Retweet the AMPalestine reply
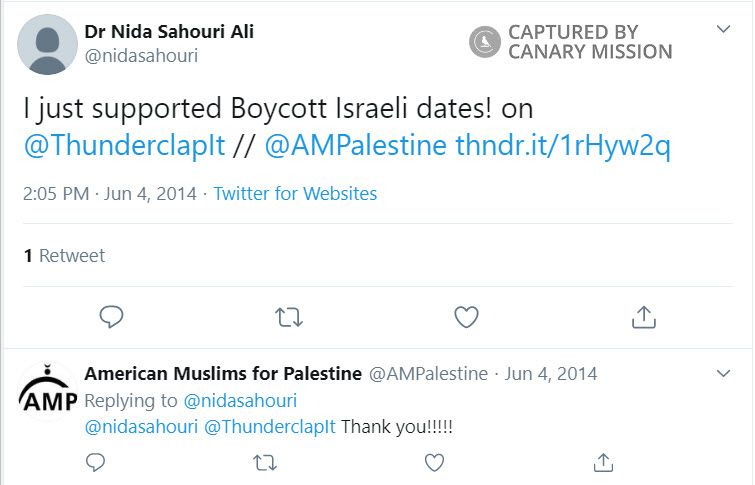The width and height of the screenshot is (755, 485). 265,462
